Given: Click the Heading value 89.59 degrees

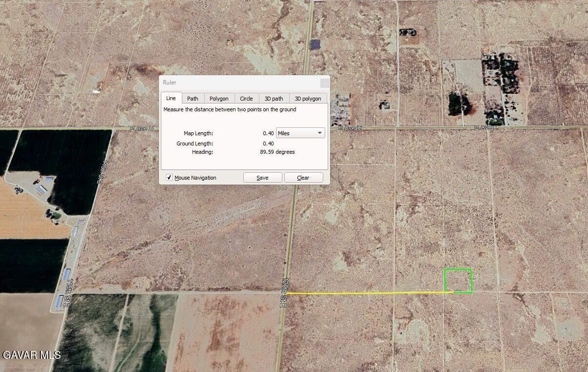Looking at the screenshot, I should pyautogui.click(x=277, y=152).
